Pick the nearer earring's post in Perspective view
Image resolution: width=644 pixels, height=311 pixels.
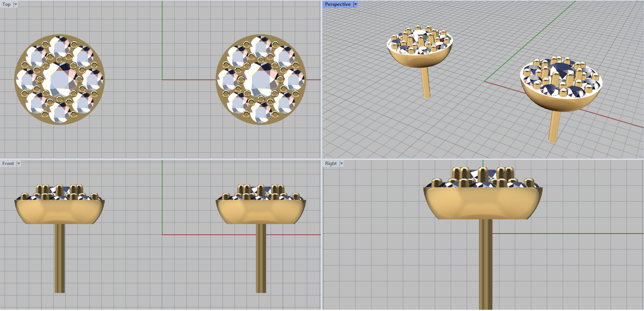click(x=554, y=127)
